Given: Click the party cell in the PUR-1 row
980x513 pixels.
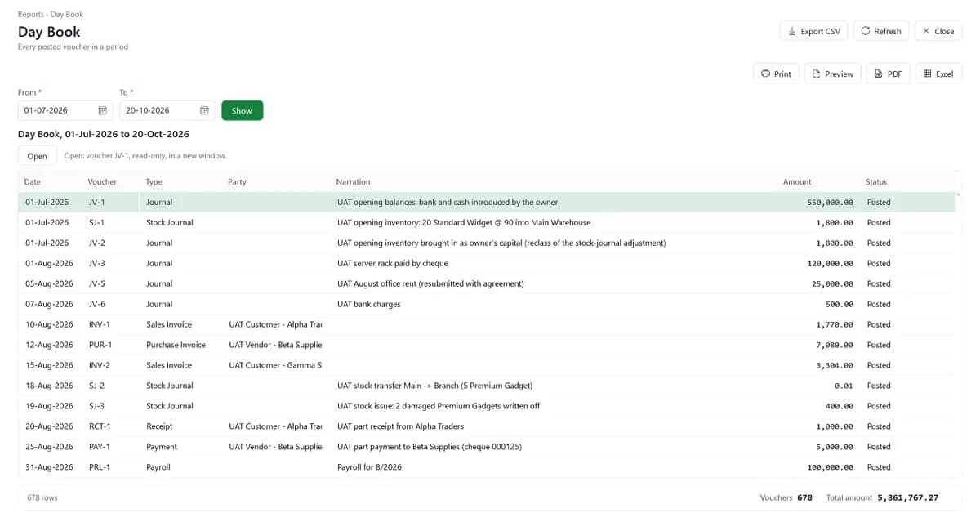Looking at the screenshot, I should click(275, 345).
